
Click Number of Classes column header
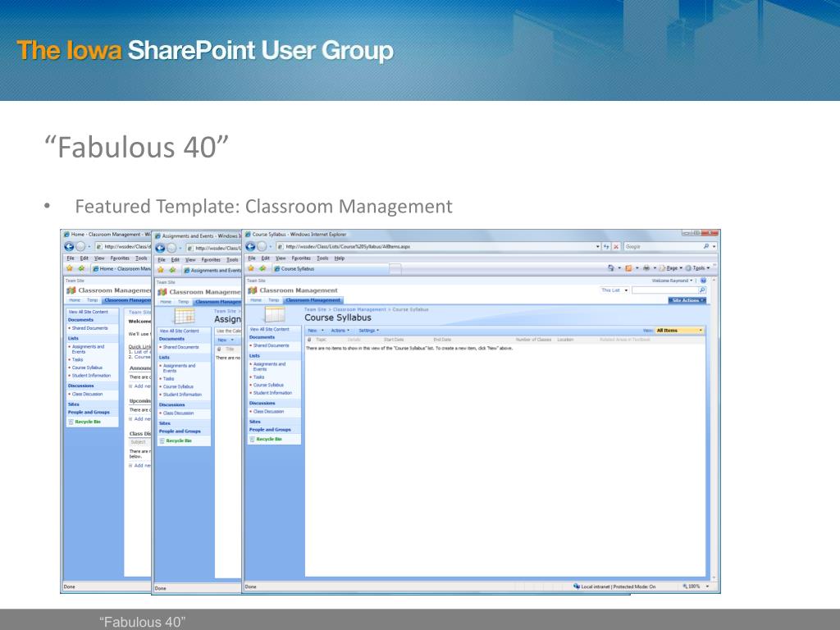(x=533, y=340)
